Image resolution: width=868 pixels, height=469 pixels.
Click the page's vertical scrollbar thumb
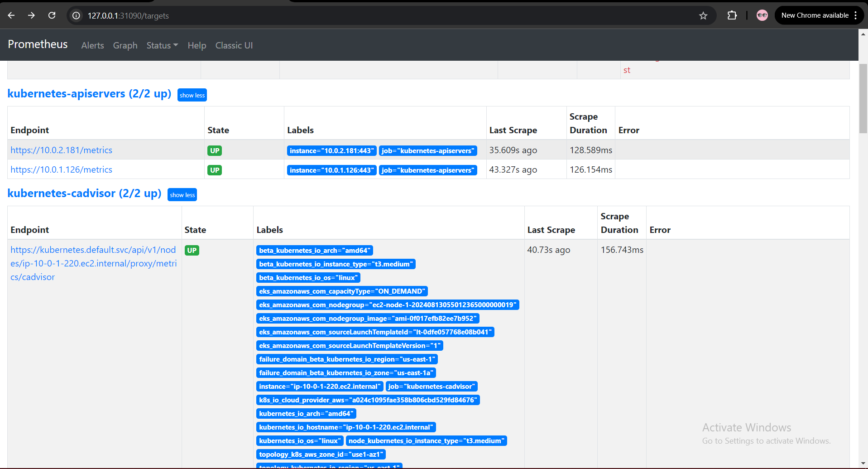pos(863,98)
